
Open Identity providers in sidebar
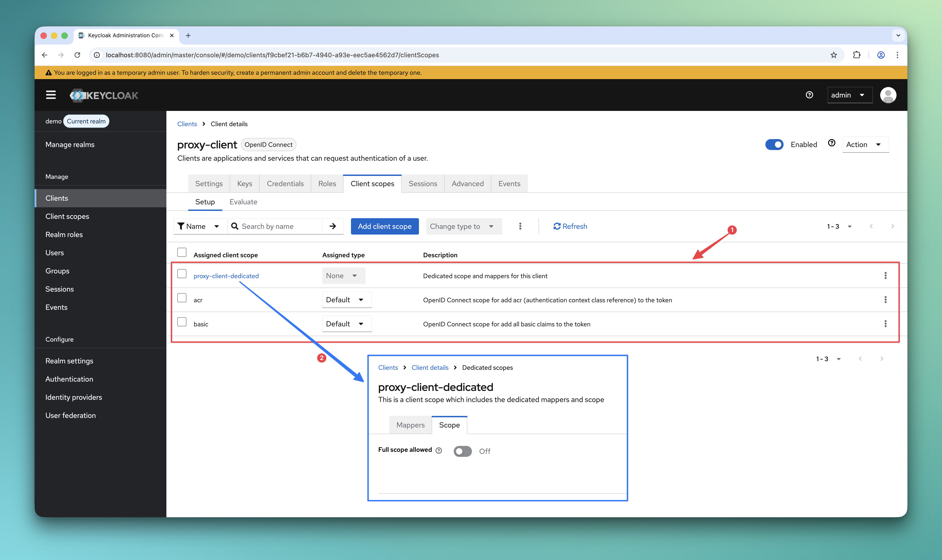click(74, 397)
